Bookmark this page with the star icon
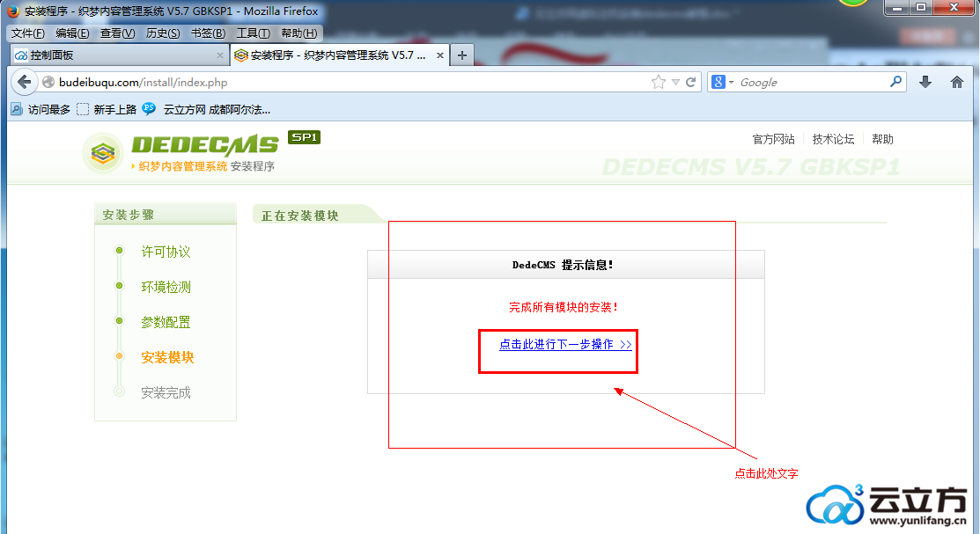Screen dimensions: 980x534 658,82
